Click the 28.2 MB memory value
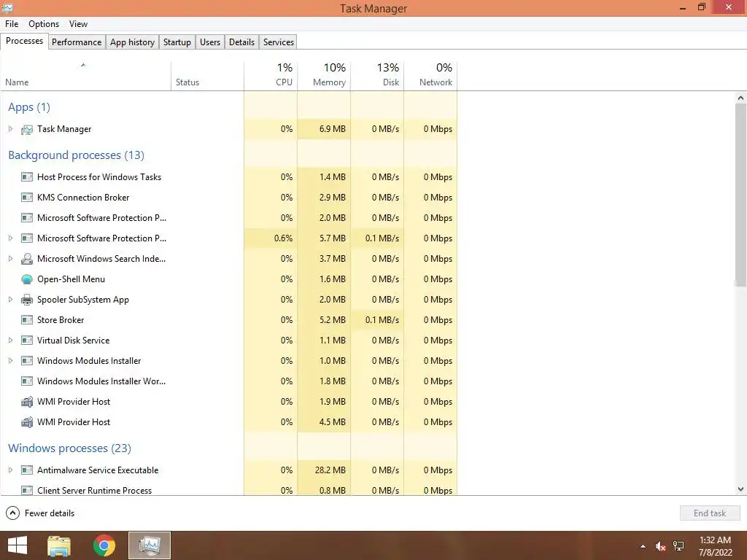 [330, 470]
